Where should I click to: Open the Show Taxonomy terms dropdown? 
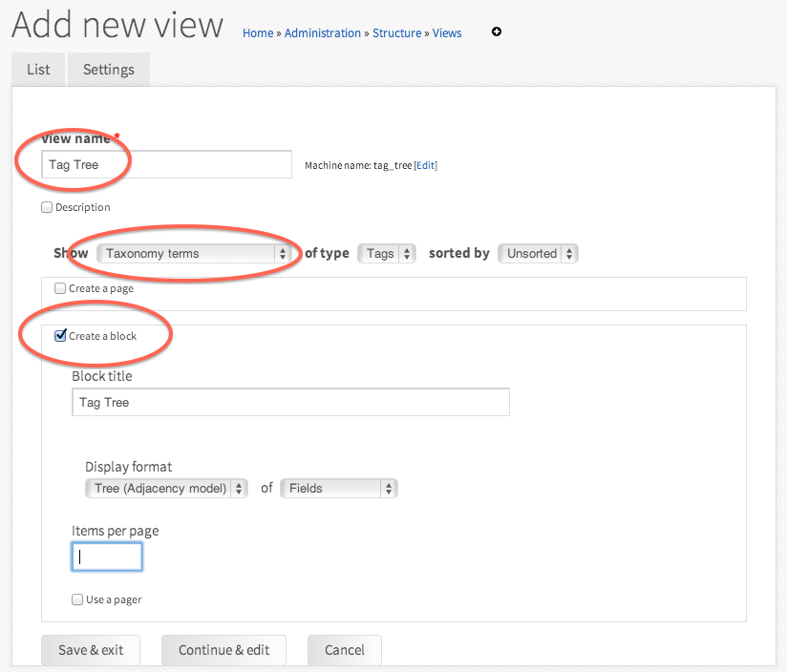[193, 253]
